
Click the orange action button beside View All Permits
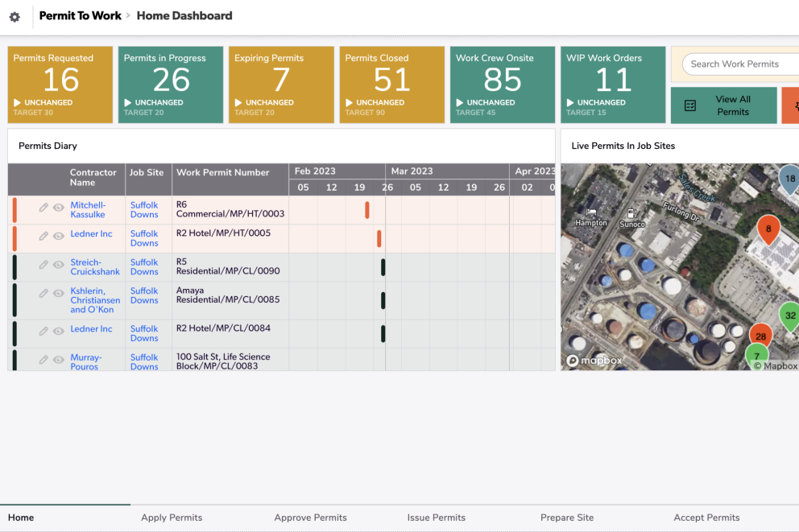point(792,105)
